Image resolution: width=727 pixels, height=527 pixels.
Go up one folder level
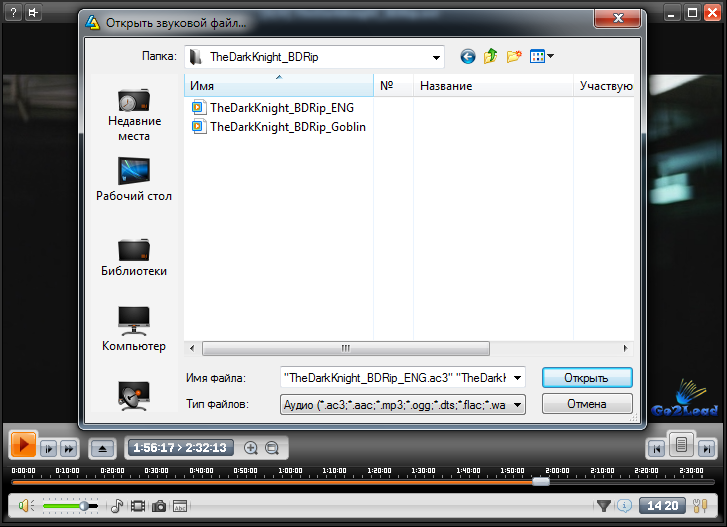tap(491, 57)
